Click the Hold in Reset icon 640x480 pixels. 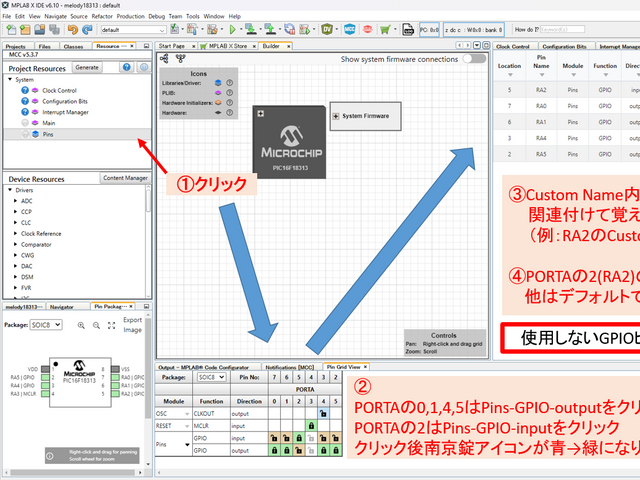pos(289,29)
